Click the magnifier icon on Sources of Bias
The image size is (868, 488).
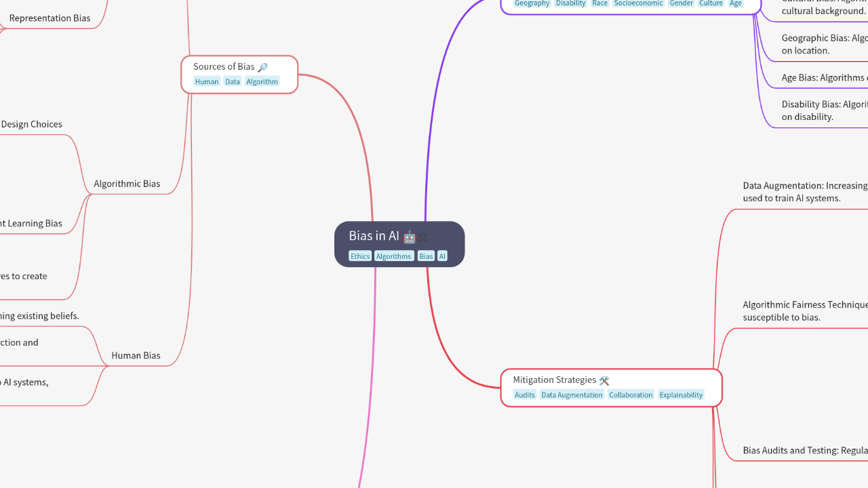coord(262,67)
